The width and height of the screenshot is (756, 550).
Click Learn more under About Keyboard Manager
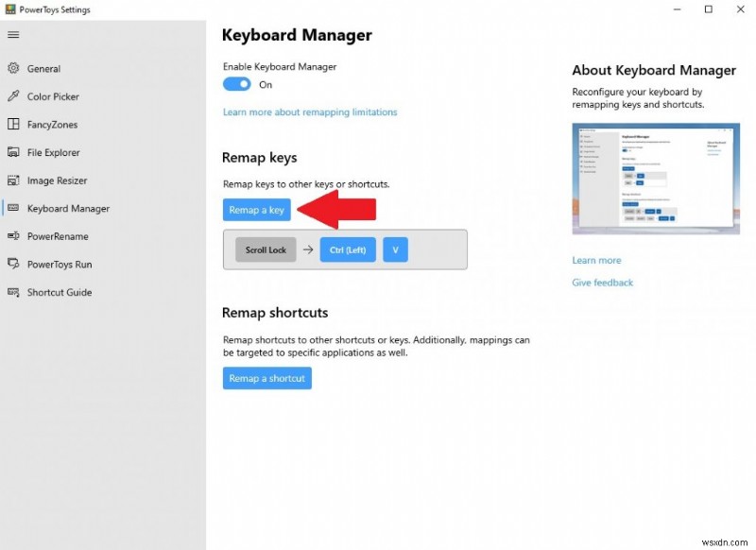coord(596,260)
